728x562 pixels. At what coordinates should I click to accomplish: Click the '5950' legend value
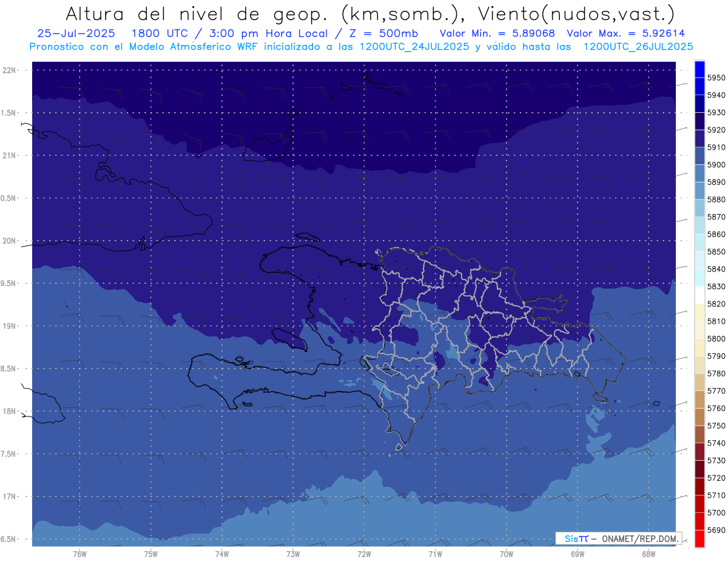pos(716,78)
